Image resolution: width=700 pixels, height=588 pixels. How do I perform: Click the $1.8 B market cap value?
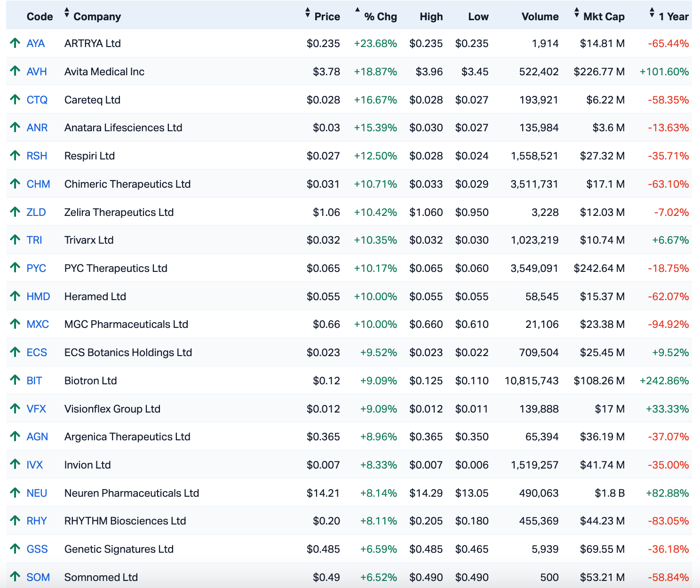[610, 493]
